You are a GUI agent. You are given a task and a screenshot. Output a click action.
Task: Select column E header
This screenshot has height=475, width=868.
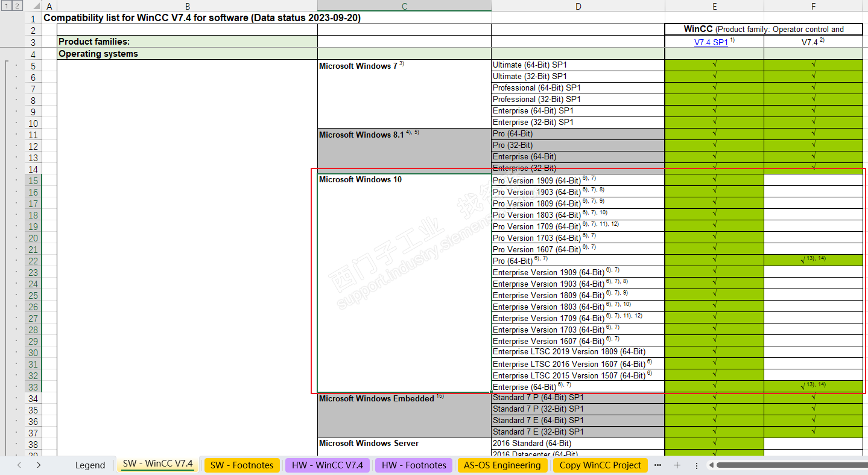(714, 6)
